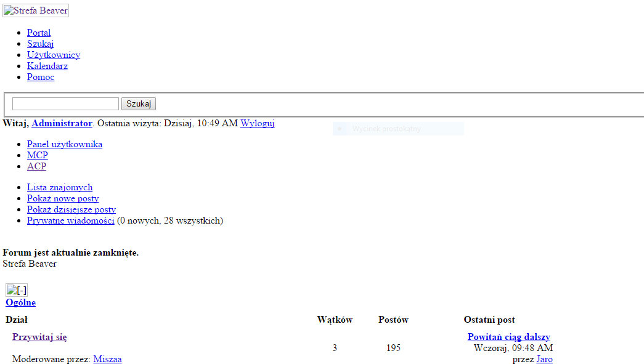Open the Pomoc help link
This screenshot has height=364, width=644.
[41, 77]
